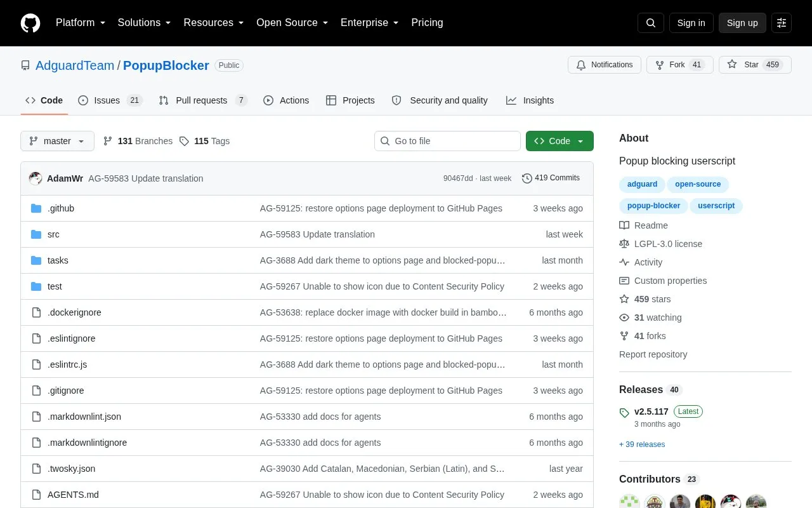Select the popup-blocker topic tag
Screen dimensions: 812x508
(x=653, y=206)
